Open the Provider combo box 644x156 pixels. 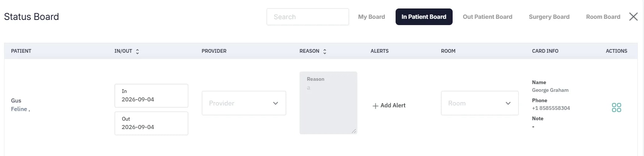244,103
